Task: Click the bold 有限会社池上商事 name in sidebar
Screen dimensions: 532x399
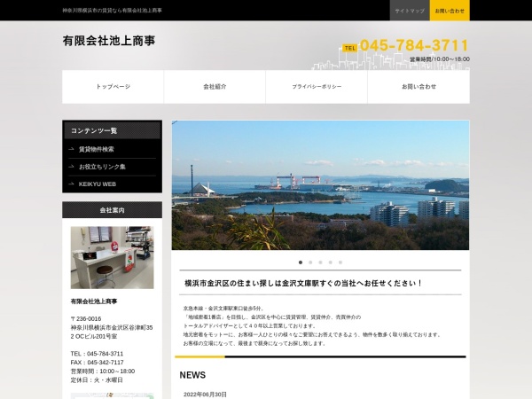Action: (x=94, y=301)
